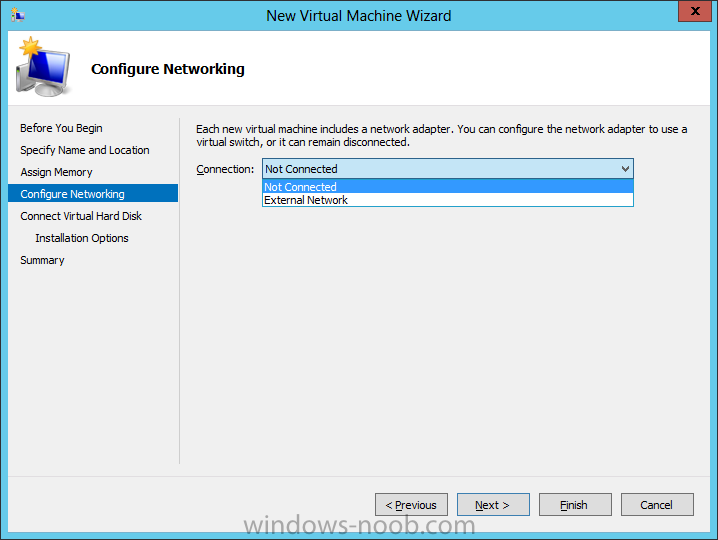Click the Next button
This screenshot has width=718, height=540.
tap(493, 505)
